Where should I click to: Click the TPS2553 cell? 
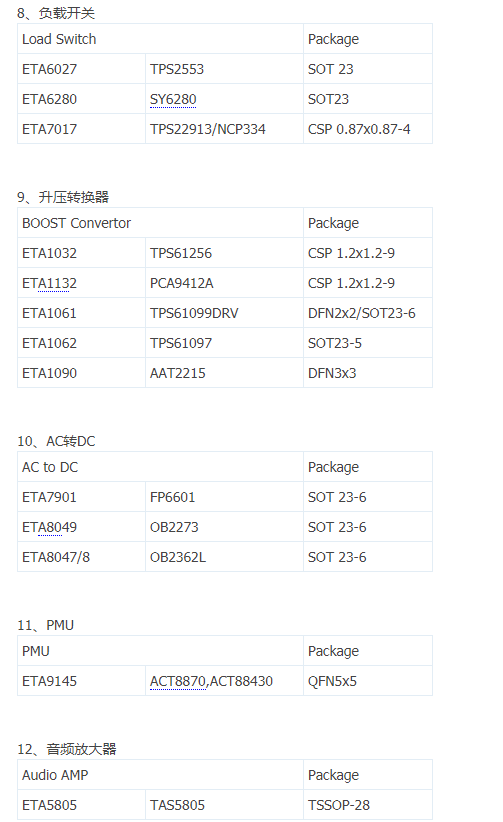(224, 69)
